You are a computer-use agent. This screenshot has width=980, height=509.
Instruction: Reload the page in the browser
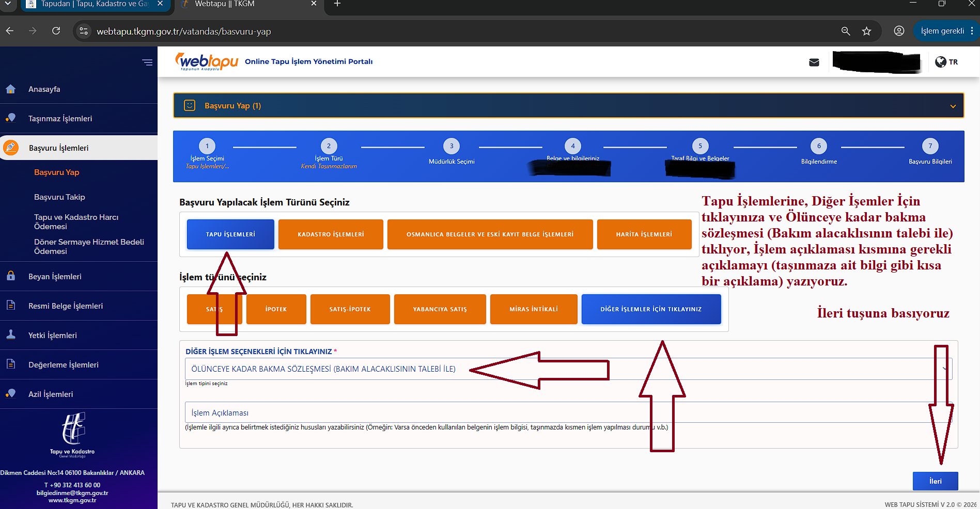click(56, 31)
